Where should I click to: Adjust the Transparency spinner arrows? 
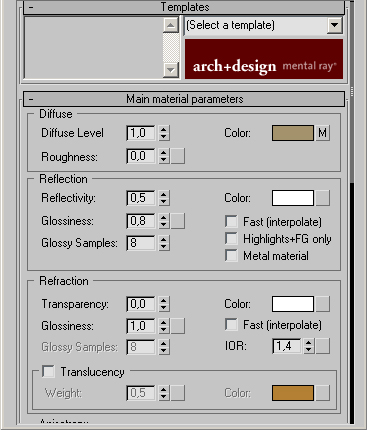tap(164, 304)
